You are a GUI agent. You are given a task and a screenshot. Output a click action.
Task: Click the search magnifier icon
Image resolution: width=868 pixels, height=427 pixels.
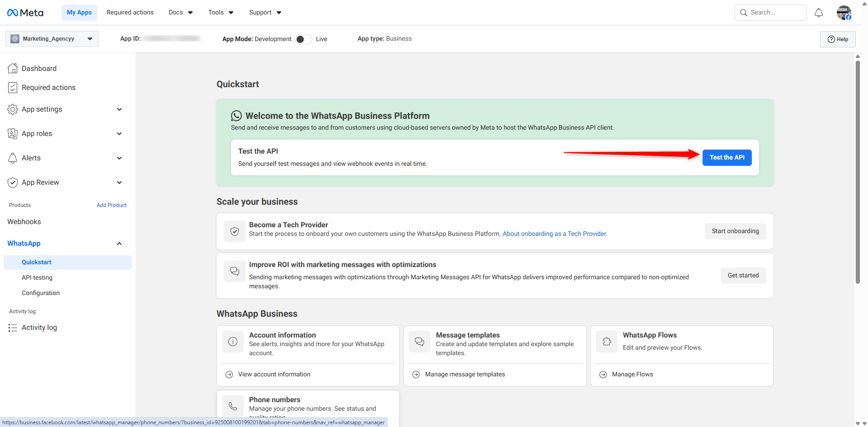[743, 13]
